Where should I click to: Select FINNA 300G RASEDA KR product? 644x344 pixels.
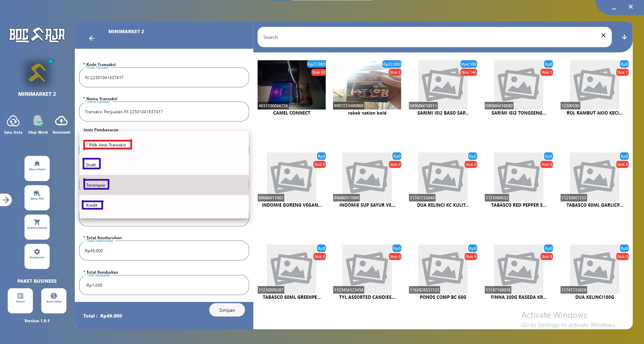519,269
